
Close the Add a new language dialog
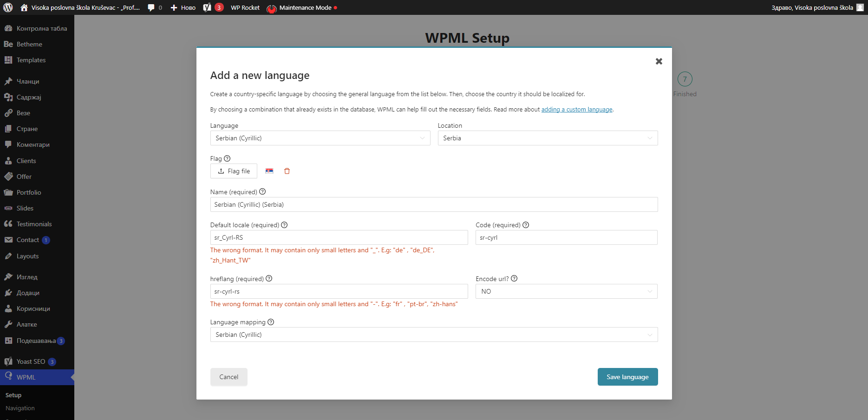pyautogui.click(x=659, y=61)
